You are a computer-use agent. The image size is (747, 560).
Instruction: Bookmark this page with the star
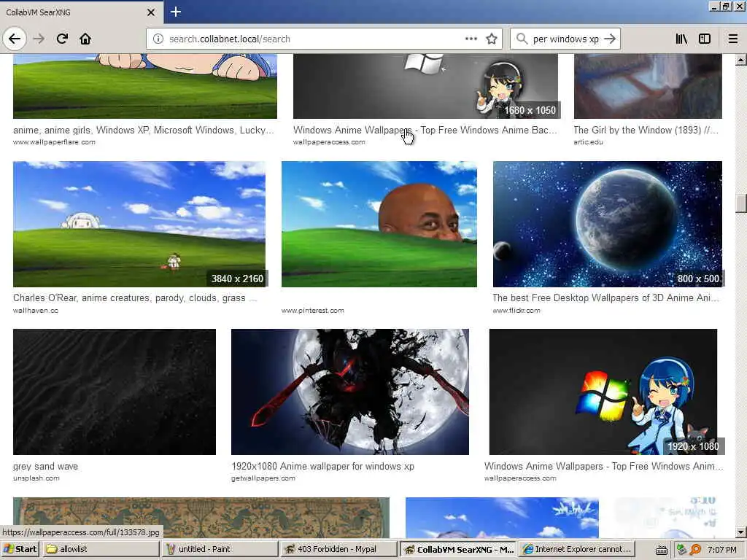click(x=492, y=39)
